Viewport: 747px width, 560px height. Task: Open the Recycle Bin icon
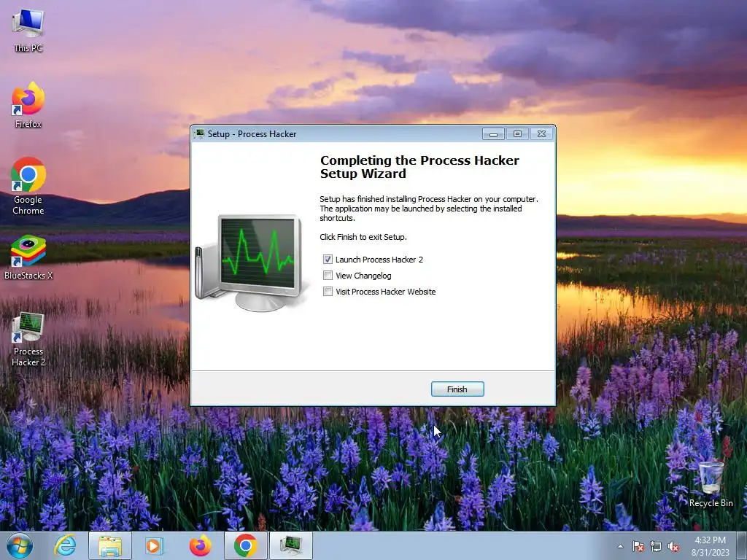point(711,484)
